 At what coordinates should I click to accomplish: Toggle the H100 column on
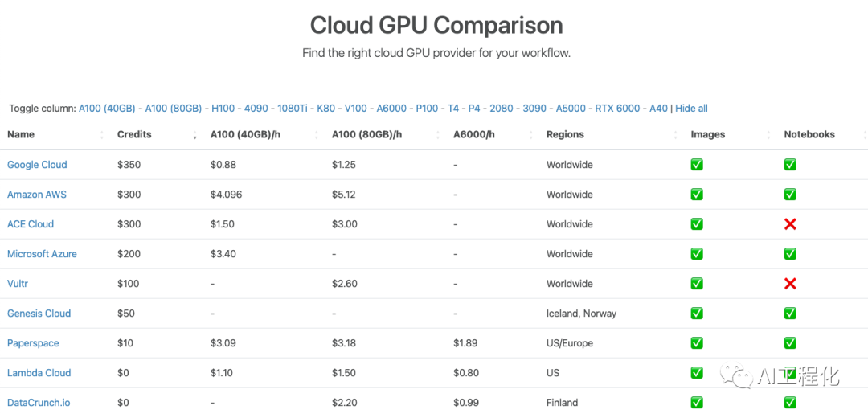(223, 109)
